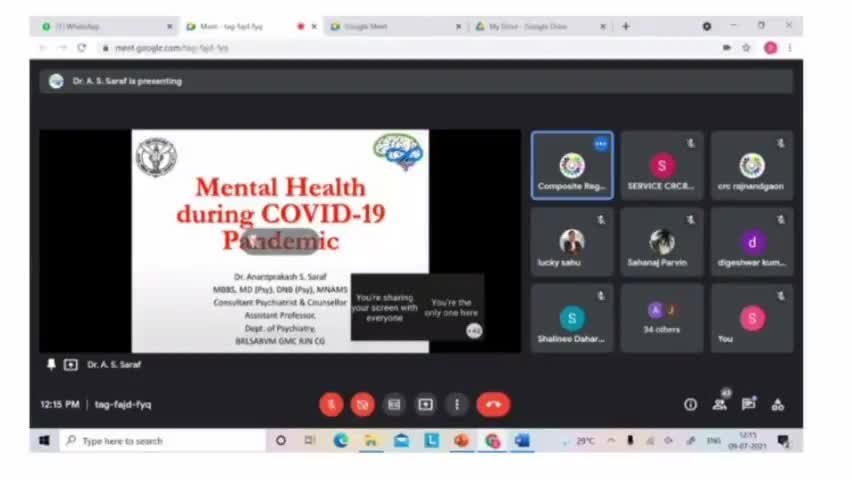
Task: Expand the system tray hidden icons chevron
Action: tap(611, 441)
